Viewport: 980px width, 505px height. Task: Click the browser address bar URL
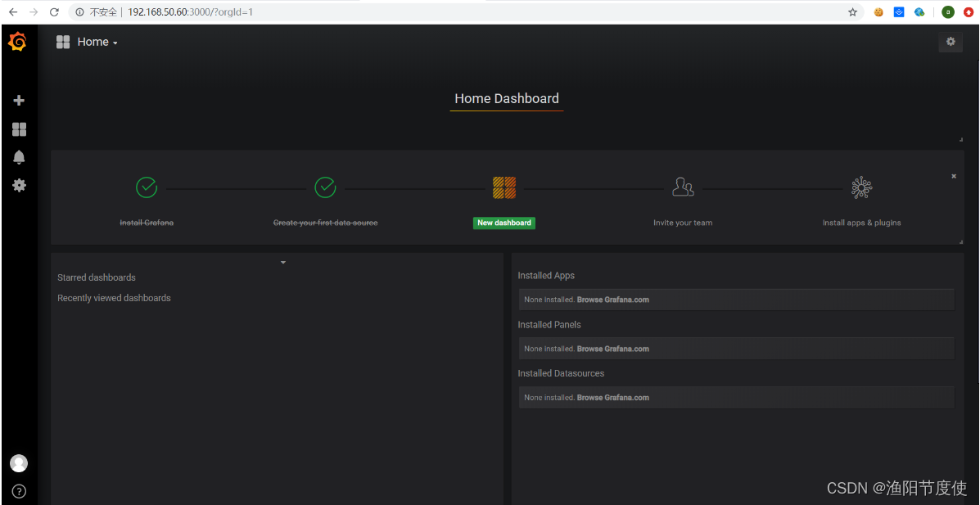pos(190,12)
